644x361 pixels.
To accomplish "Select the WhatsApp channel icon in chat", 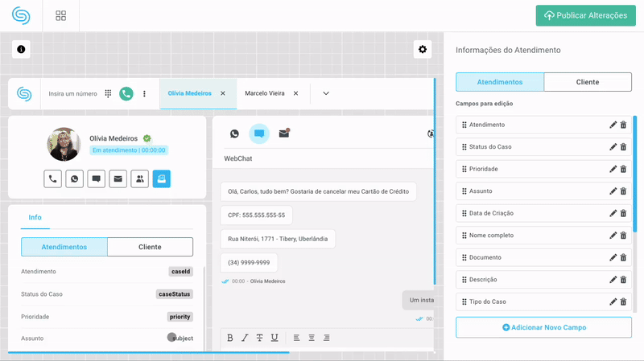I will (234, 133).
